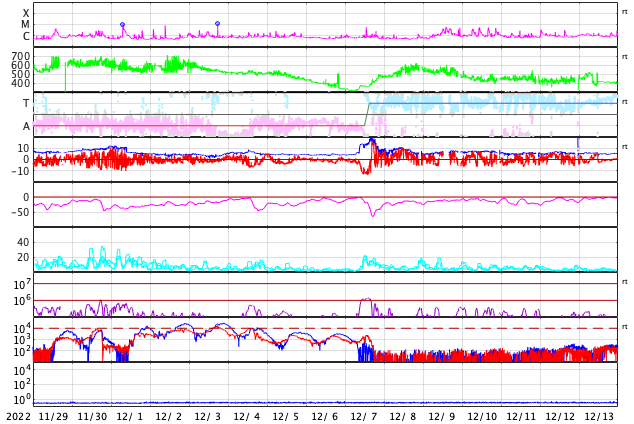Click the 12/ 3 date label
The image size is (634, 424).
(208, 417)
